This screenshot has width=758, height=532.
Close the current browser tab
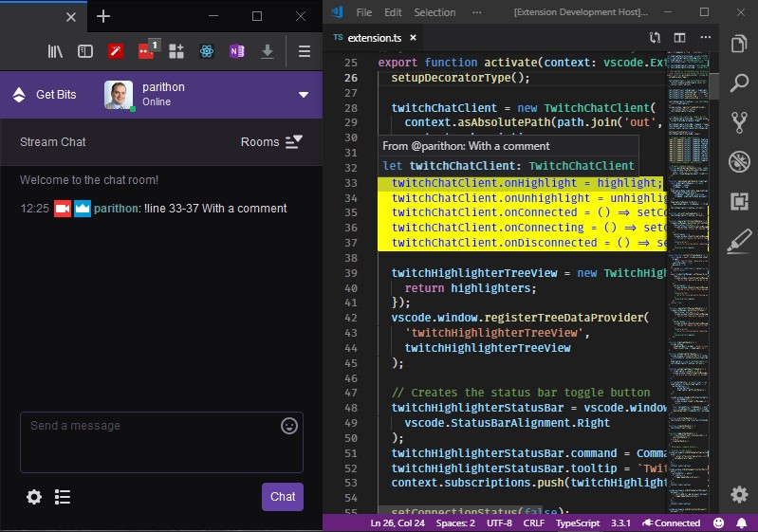[x=71, y=17]
